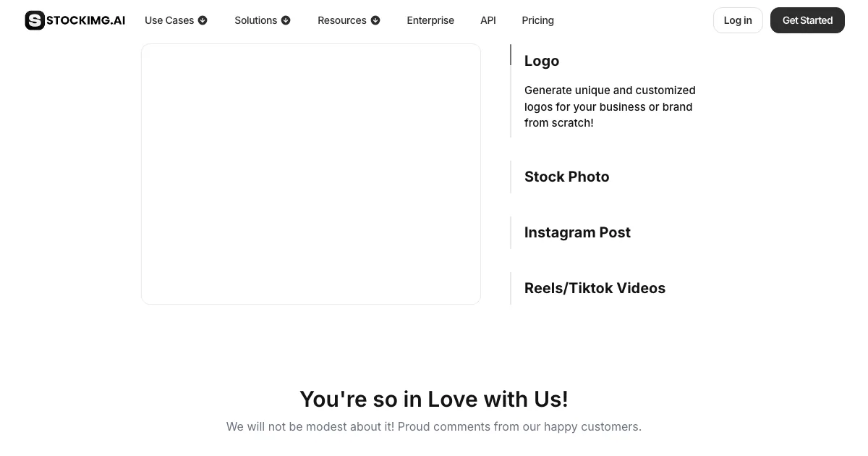Open the Resources menu label

(341, 20)
